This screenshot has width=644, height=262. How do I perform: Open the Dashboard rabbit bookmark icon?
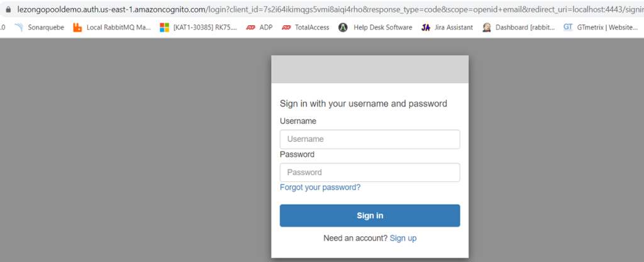[x=487, y=28]
